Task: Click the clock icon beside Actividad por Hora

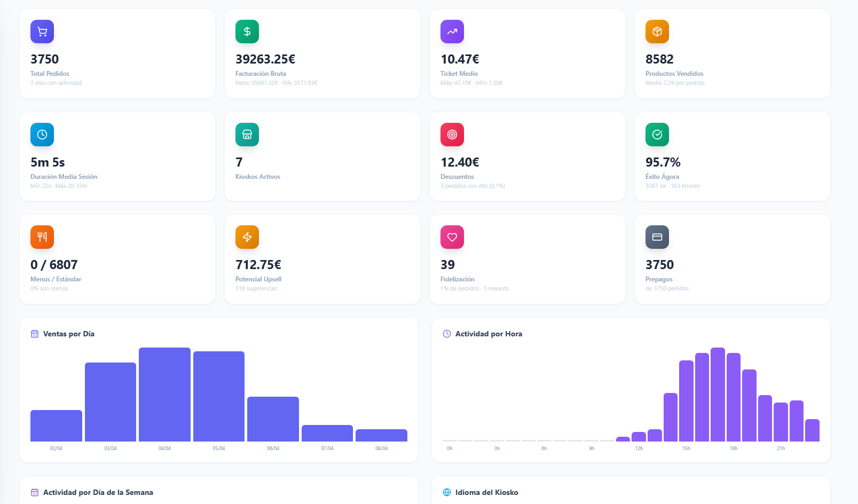Action: 446,334
